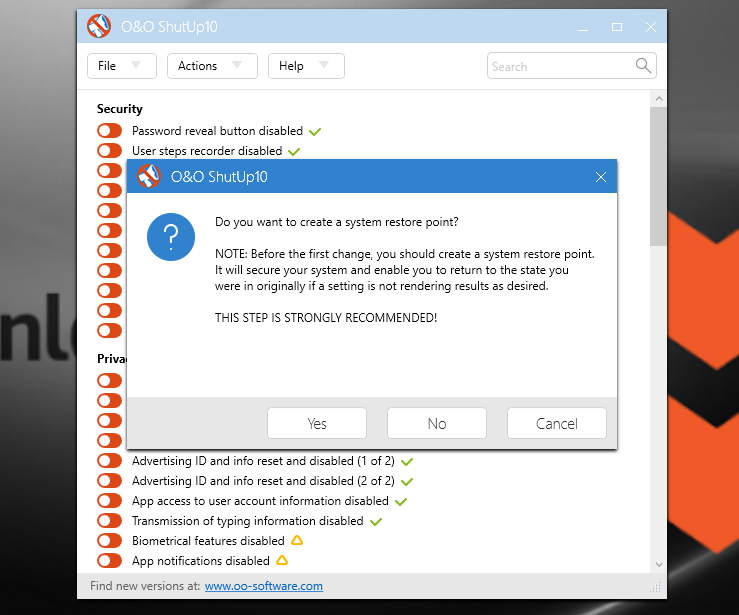Click the Security section heading

pyautogui.click(x=120, y=109)
